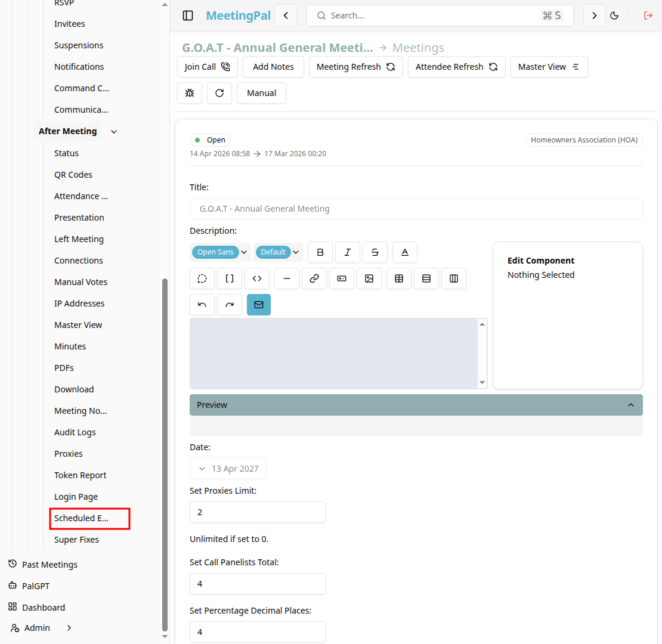
Task: Open PalGPT
Action: point(29,586)
